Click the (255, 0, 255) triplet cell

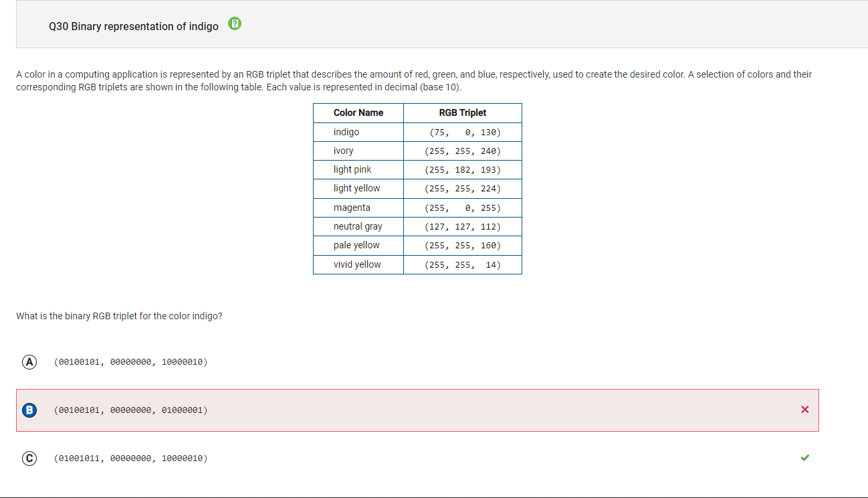(x=463, y=207)
